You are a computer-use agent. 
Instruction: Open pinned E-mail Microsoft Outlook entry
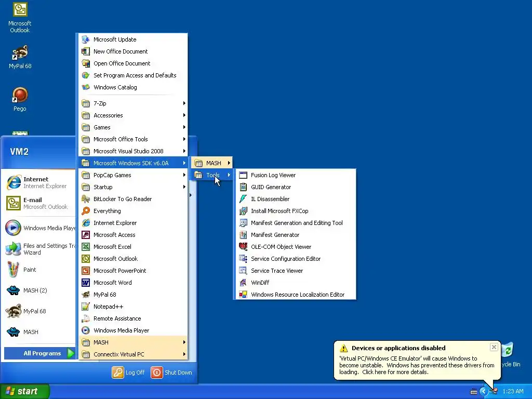tap(39, 203)
